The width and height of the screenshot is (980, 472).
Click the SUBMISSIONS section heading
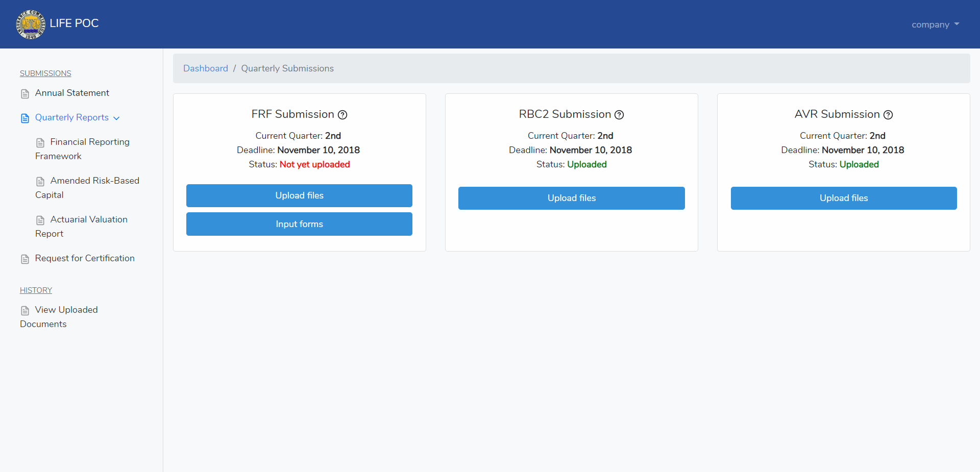(45, 73)
